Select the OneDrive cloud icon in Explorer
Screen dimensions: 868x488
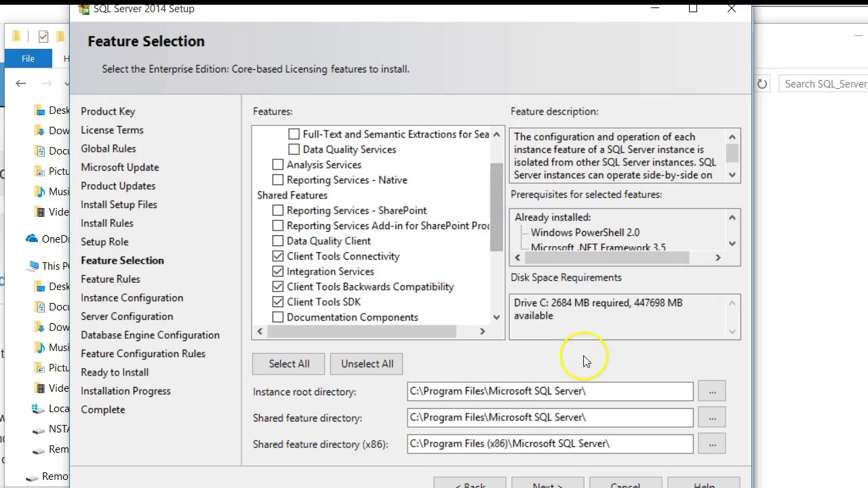[32, 239]
